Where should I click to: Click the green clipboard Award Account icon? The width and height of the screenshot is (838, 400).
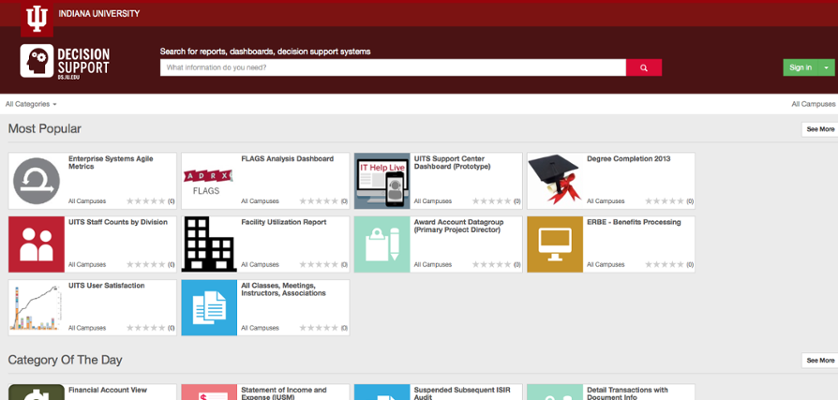(x=382, y=244)
